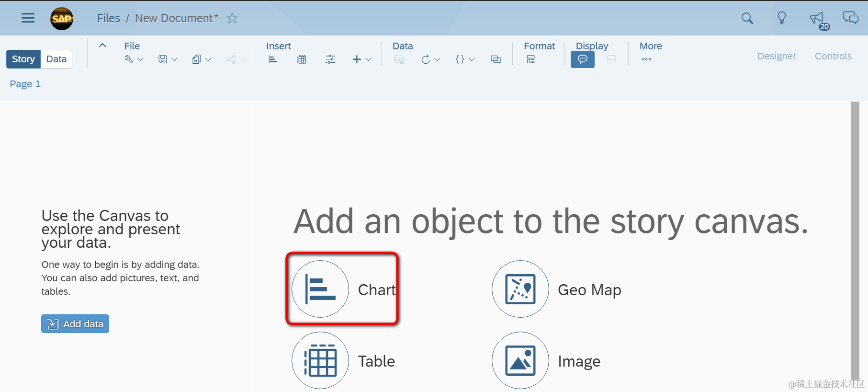868x392 pixels.
Task: Expand the Save dropdown arrow
Action: pos(174,59)
